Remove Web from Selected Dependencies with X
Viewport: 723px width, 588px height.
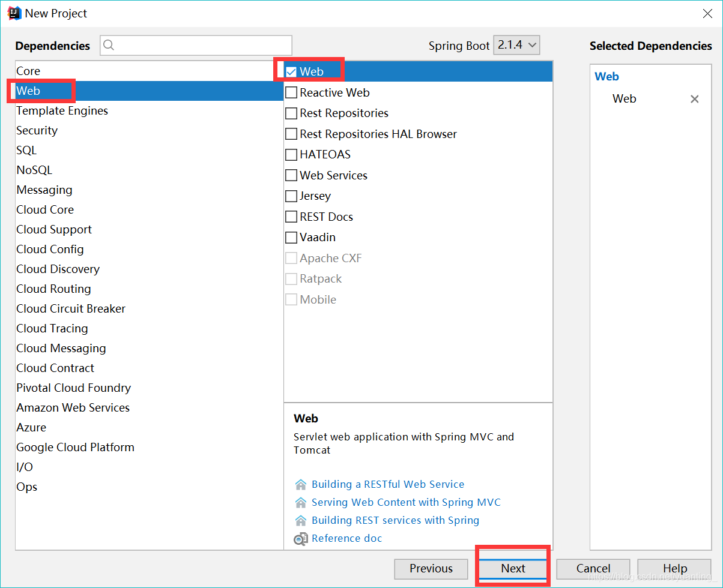point(695,99)
